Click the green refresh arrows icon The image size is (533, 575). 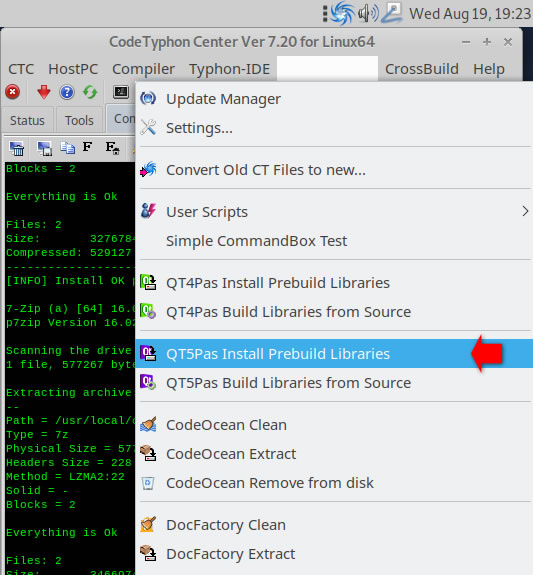click(x=90, y=92)
